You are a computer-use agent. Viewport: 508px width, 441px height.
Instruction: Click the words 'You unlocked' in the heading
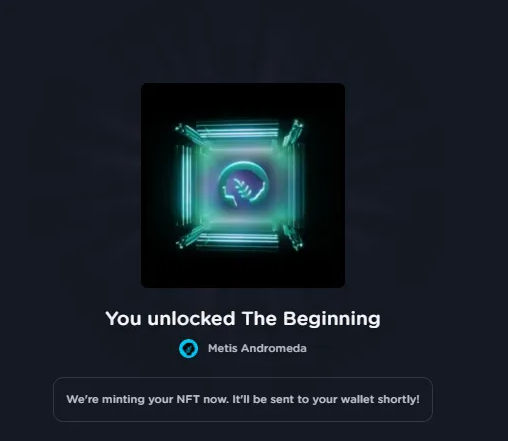pyautogui.click(x=170, y=319)
